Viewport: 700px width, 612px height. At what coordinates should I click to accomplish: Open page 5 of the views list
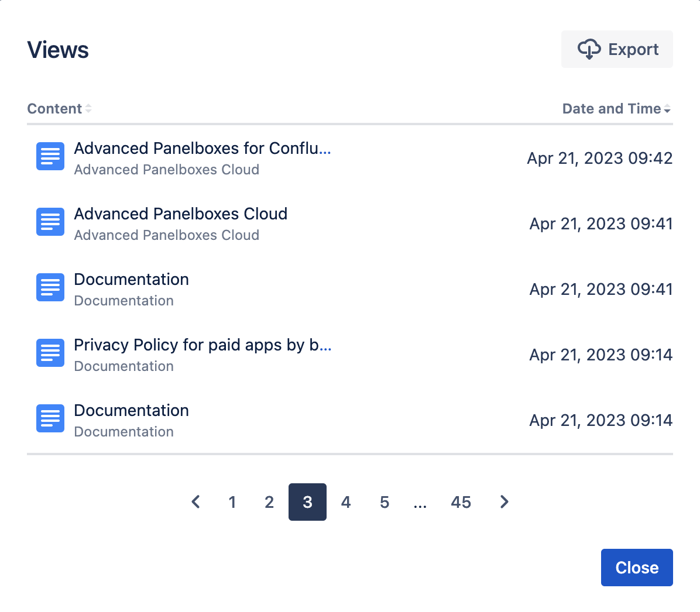point(385,502)
